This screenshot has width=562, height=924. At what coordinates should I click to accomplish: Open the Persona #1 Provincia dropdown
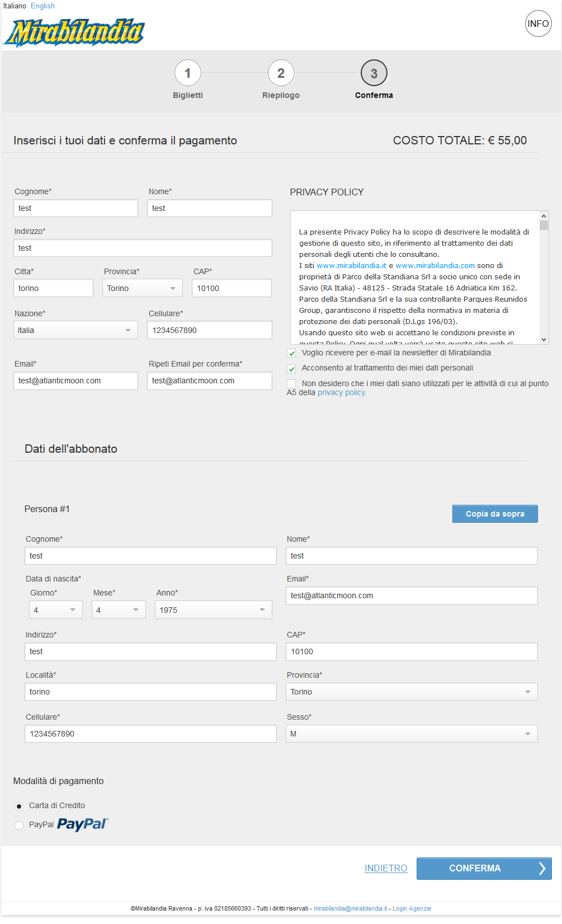click(412, 692)
